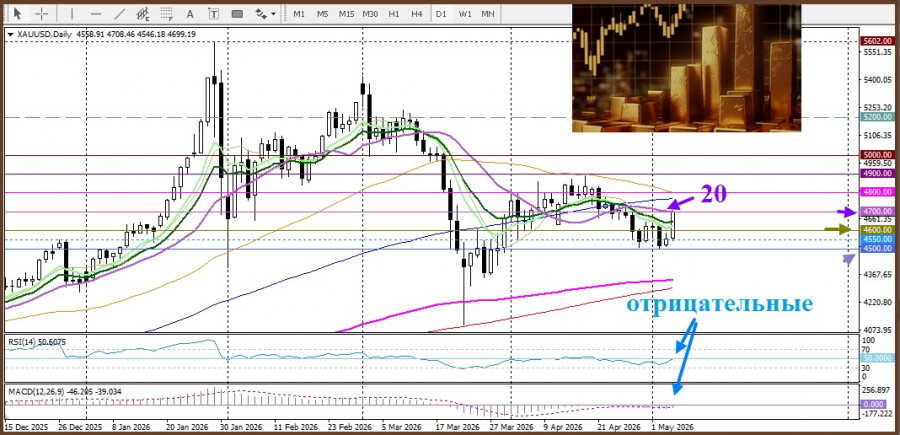The image size is (900, 435).
Task: Select the D1 daily timeframe
Action: [441, 13]
